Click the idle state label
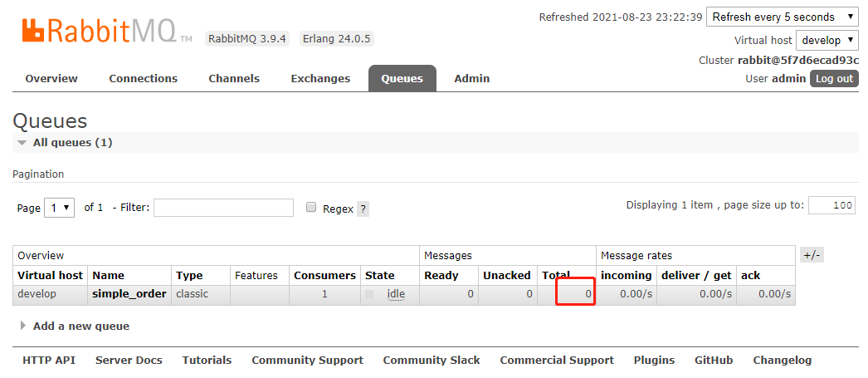The image size is (868, 378). [396, 294]
